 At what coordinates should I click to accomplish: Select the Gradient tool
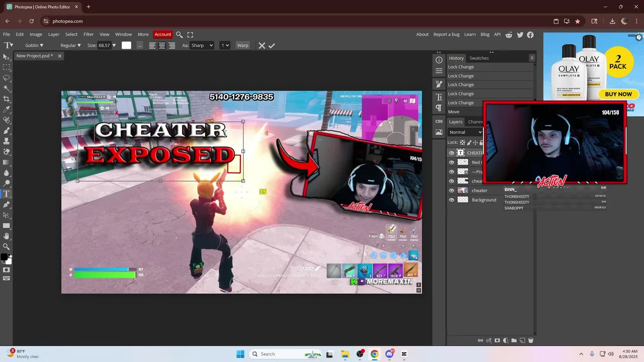[7, 162]
